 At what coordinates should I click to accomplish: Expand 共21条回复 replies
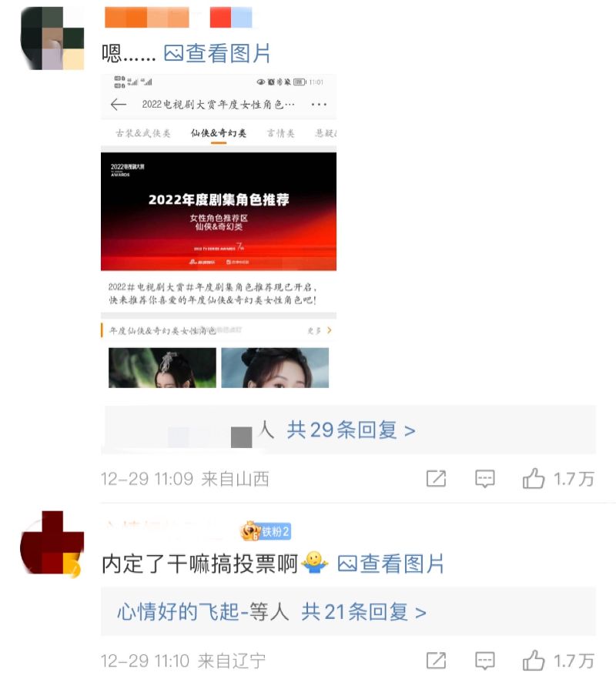[363, 612]
